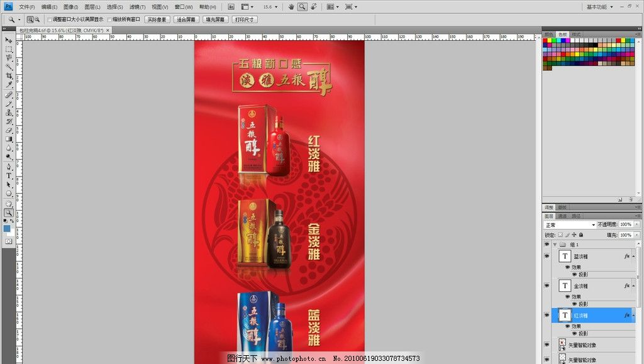Open the zoom level 15.6 dropdown
The image size is (644, 364).
click(277, 7)
